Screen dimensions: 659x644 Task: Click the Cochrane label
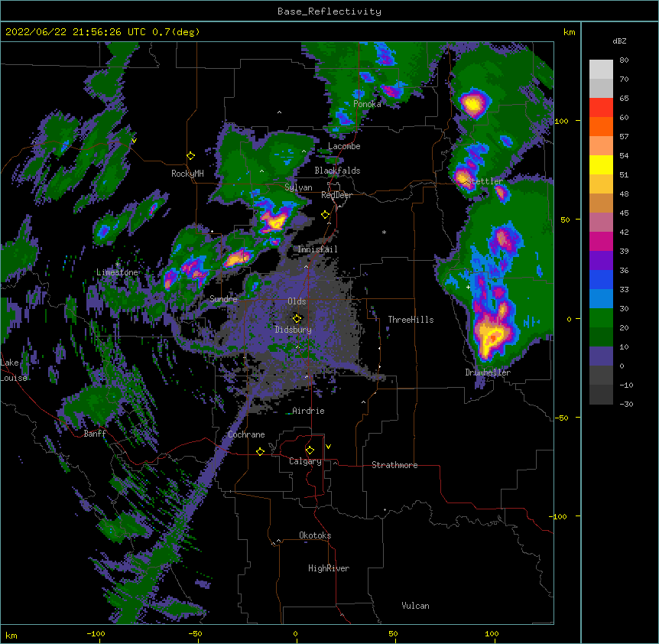click(246, 434)
